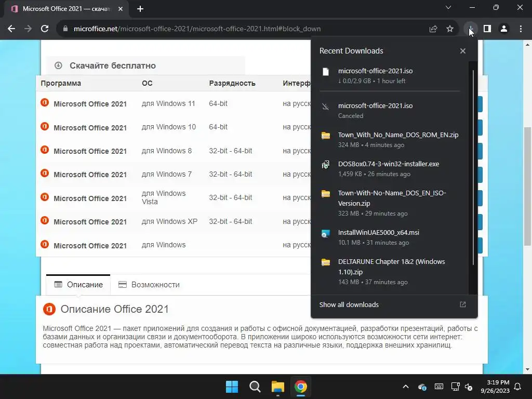Click the browser forward arrow
Viewport: 532px width, 399px height.
click(28, 29)
